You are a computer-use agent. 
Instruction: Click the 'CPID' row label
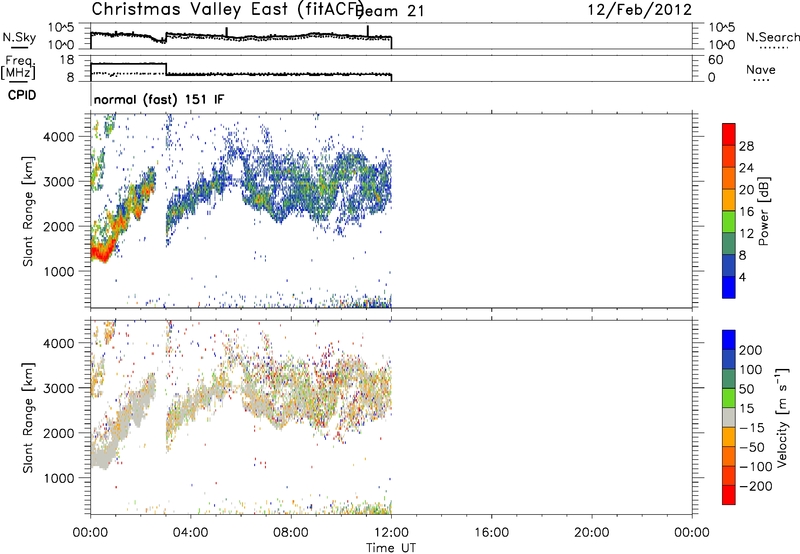pyautogui.click(x=22, y=95)
